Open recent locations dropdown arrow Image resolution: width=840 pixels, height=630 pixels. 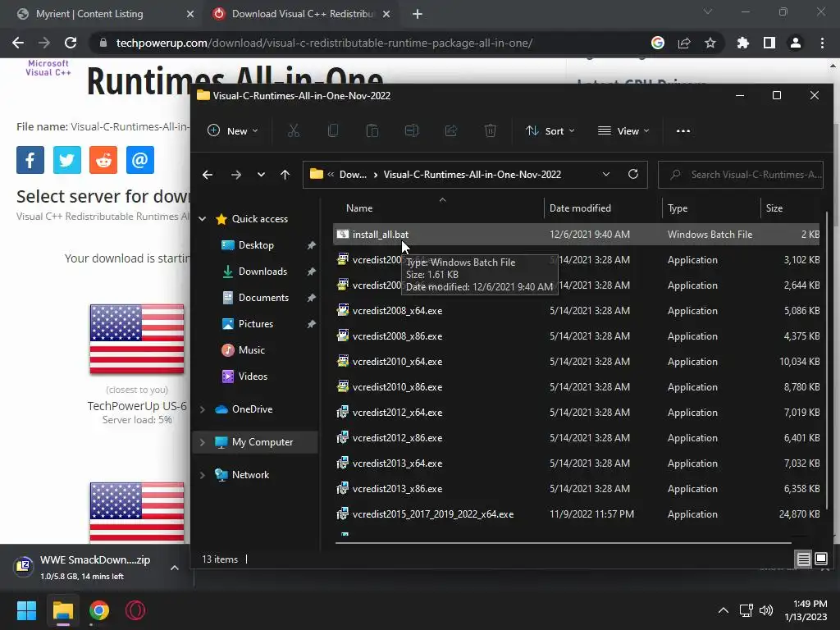point(261,175)
